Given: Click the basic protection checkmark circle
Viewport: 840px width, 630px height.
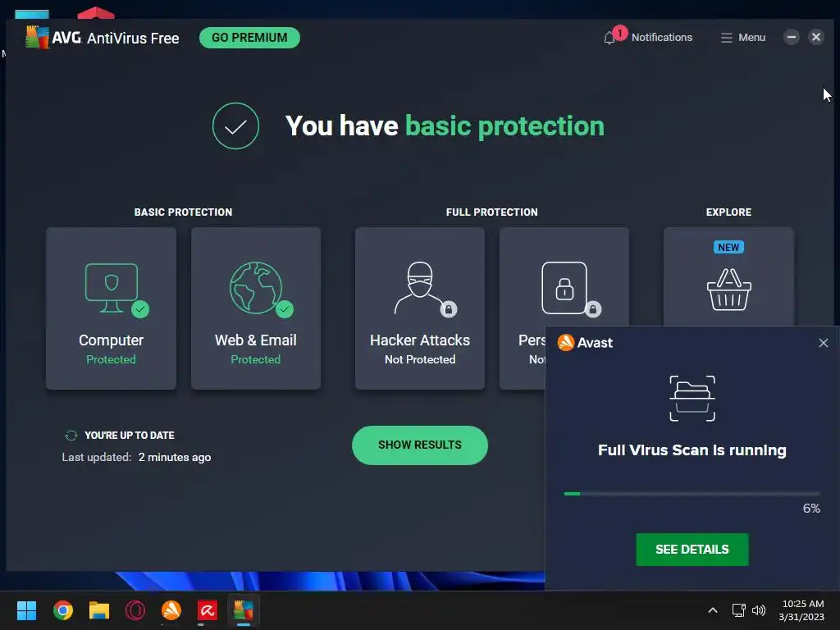Looking at the screenshot, I should point(235,126).
